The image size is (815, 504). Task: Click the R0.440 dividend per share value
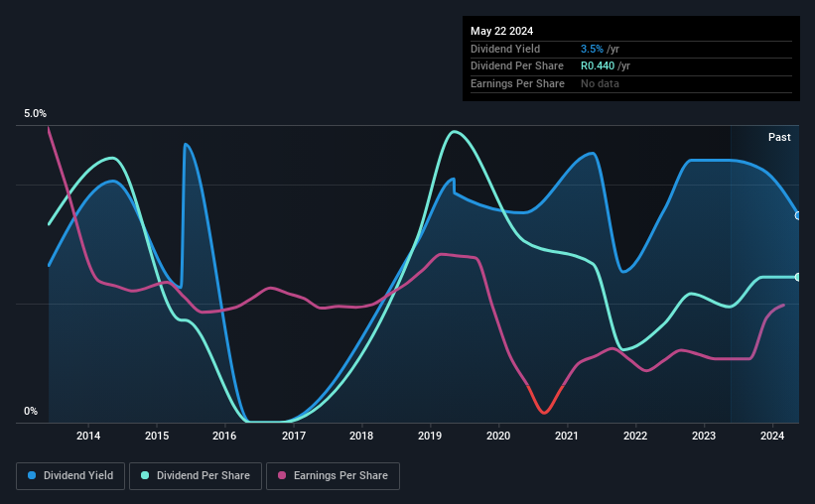point(598,66)
